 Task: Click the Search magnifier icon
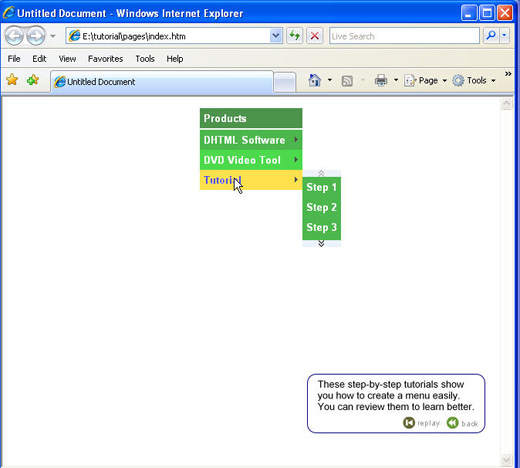pyautogui.click(x=491, y=36)
